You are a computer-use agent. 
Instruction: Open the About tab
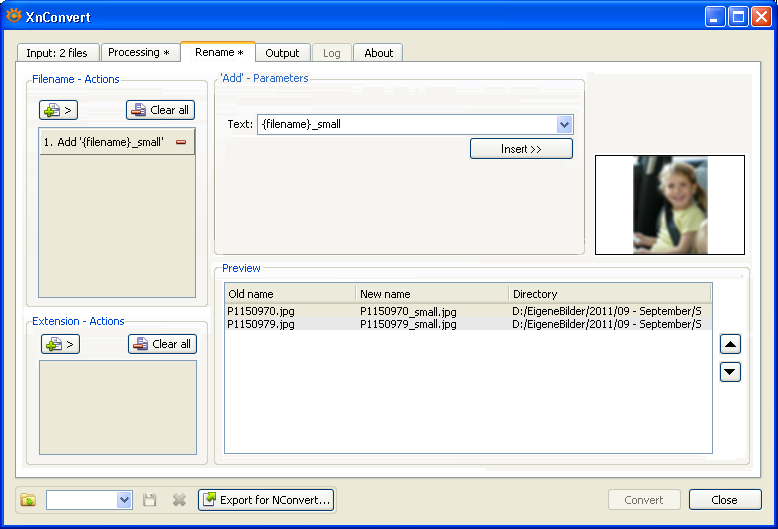click(378, 53)
